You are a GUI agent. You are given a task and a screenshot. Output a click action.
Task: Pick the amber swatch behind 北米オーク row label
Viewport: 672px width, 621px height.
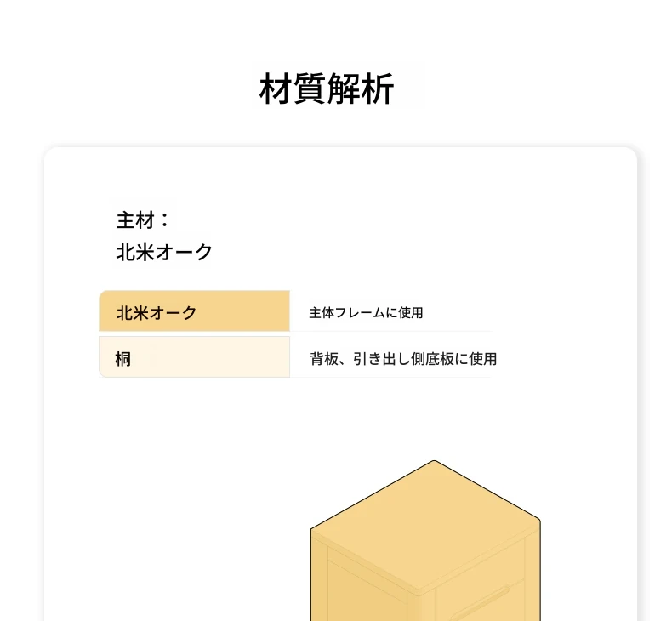(247, 312)
